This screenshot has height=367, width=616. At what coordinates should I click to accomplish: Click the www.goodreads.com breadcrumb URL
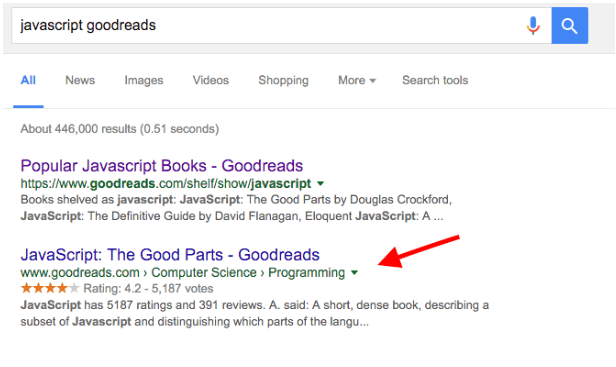[x=80, y=272]
